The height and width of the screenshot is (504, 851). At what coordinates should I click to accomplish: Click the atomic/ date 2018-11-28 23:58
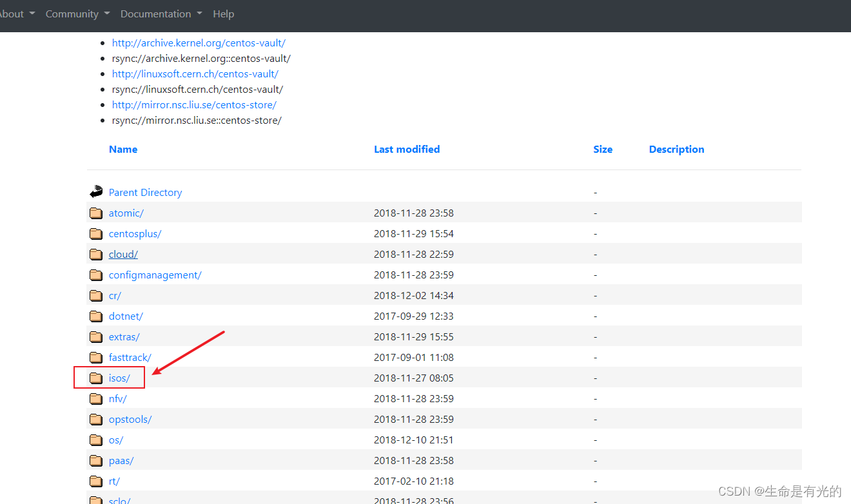(x=414, y=213)
